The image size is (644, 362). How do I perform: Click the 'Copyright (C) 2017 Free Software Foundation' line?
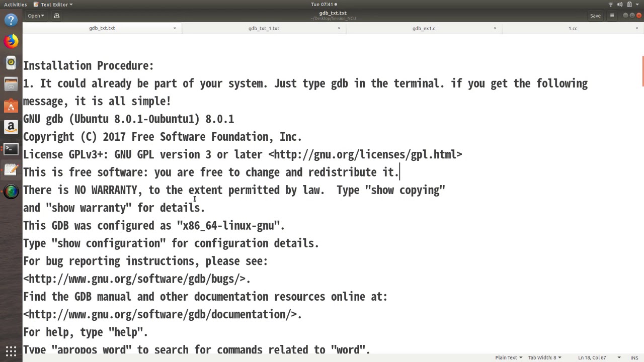163,137
